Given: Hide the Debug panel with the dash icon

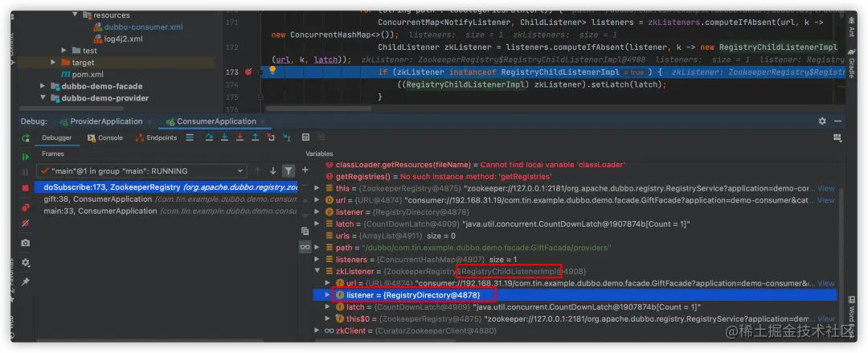Looking at the screenshot, I should pos(837,121).
